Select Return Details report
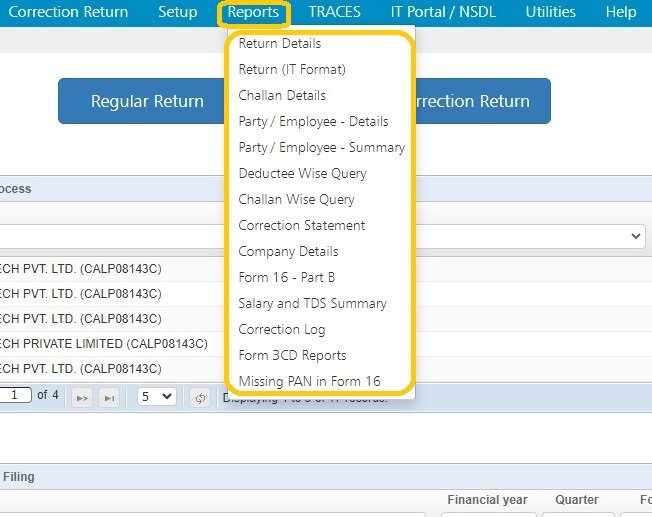 [280, 43]
